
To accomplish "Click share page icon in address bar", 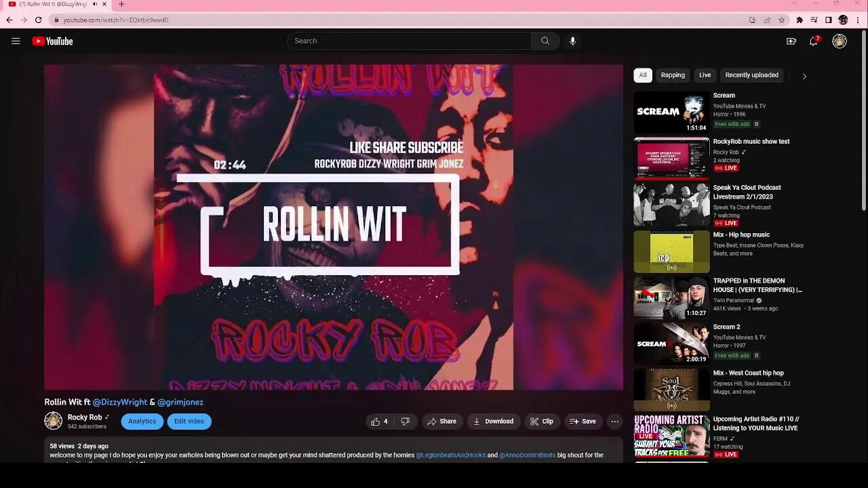I will [767, 20].
